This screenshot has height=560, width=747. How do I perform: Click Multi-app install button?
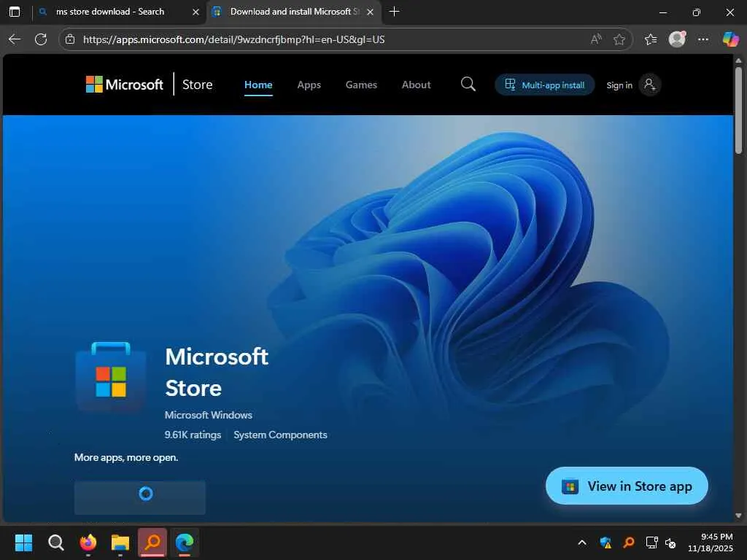544,85
